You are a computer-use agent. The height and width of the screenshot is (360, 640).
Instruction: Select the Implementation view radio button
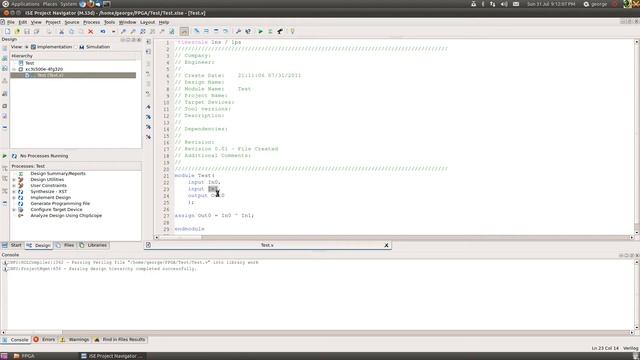pyautogui.click(x=27, y=47)
